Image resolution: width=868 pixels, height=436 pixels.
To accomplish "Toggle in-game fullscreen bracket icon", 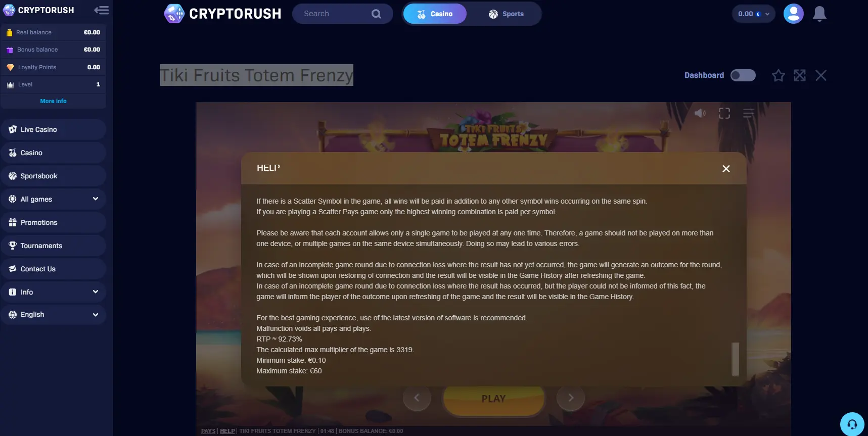I will [x=724, y=113].
